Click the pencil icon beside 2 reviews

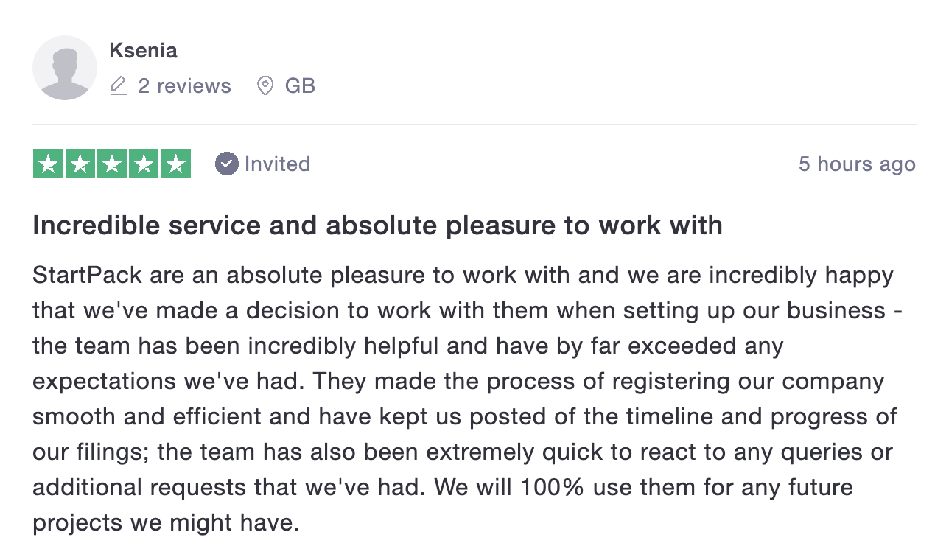click(x=118, y=86)
